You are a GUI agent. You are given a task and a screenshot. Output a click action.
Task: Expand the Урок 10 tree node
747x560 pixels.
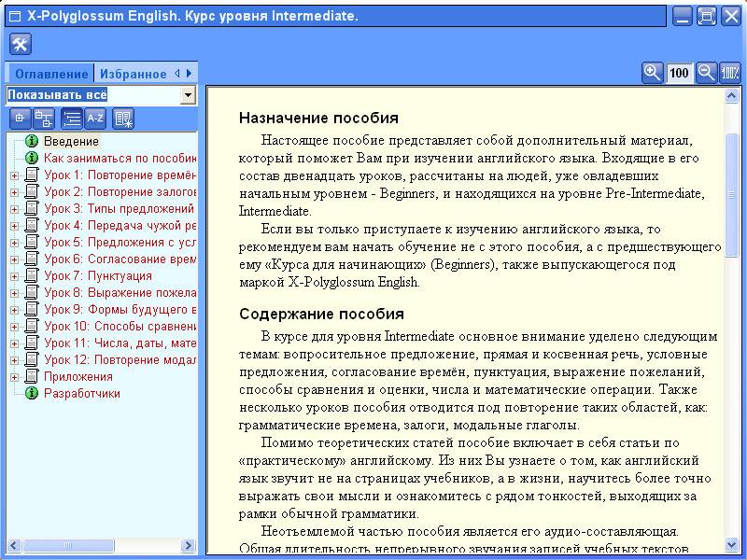pos(14,327)
